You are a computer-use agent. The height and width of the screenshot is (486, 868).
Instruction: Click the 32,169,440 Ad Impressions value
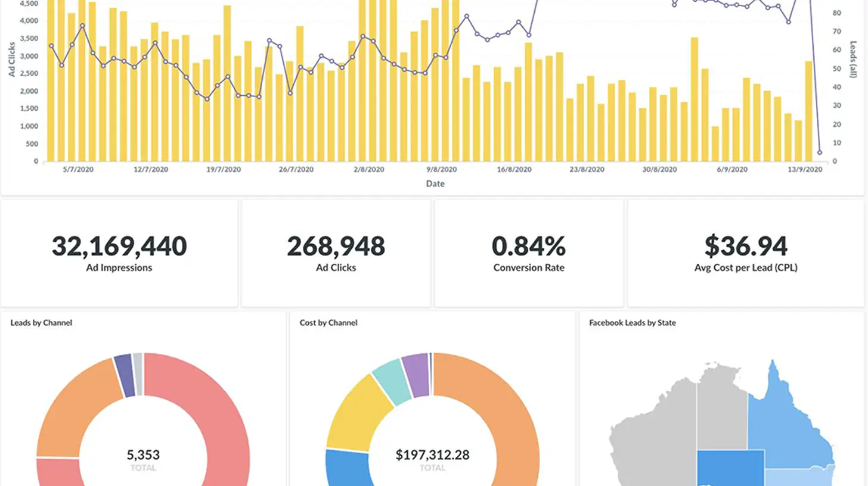pyautogui.click(x=119, y=246)
